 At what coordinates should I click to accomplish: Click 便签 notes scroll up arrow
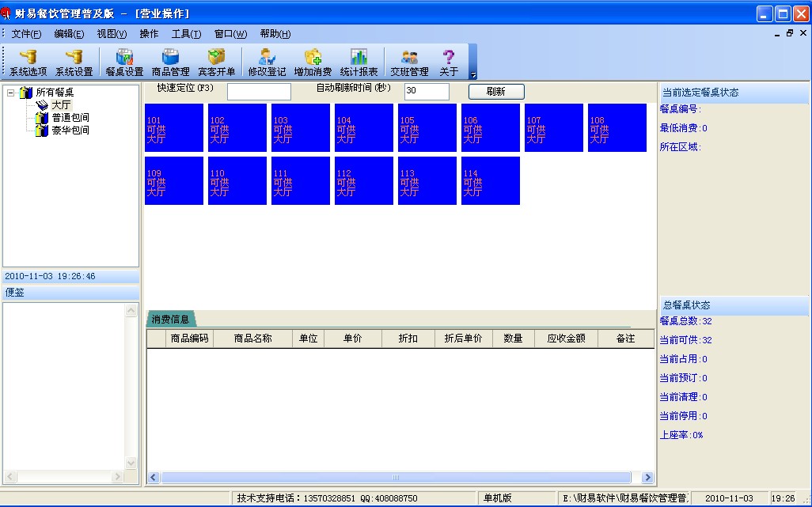click(131, 310)
